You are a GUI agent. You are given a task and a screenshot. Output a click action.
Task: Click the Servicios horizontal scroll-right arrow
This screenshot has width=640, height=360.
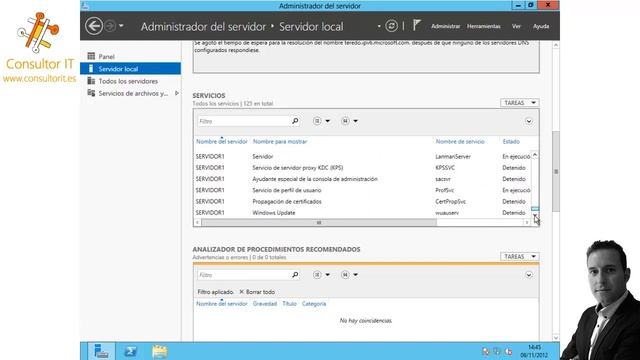pyautogui.click(x=527, y=222)
